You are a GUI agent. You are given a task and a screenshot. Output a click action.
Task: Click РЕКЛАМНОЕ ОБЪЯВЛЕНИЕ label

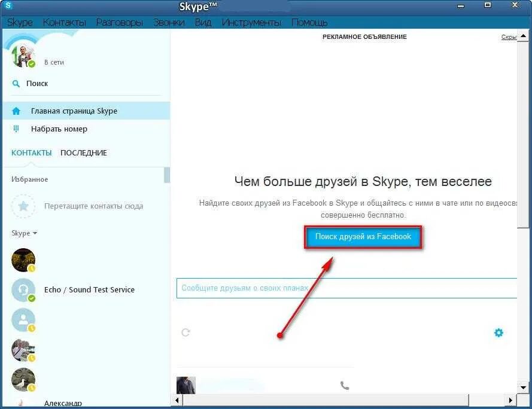(364, 36)
